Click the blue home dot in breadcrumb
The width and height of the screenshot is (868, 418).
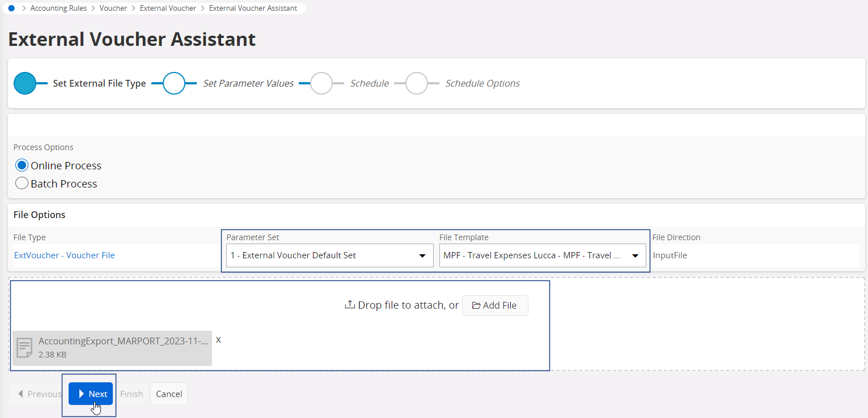click(11, 8)
